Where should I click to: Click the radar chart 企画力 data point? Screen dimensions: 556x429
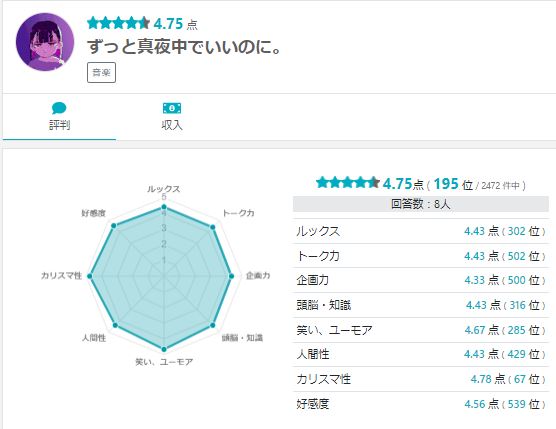pyautogui.click(x=232, y=276)
